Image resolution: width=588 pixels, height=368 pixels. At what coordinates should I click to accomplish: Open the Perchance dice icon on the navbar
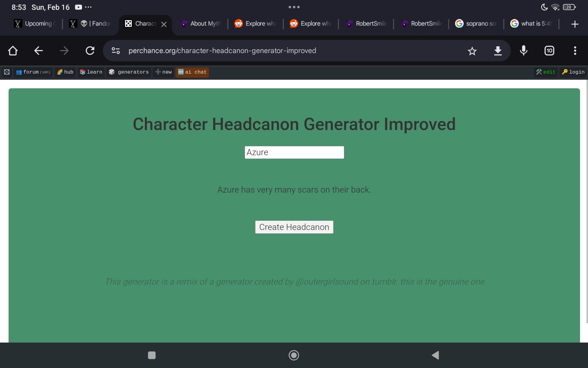pyautogui.click(x=7, y=72)
